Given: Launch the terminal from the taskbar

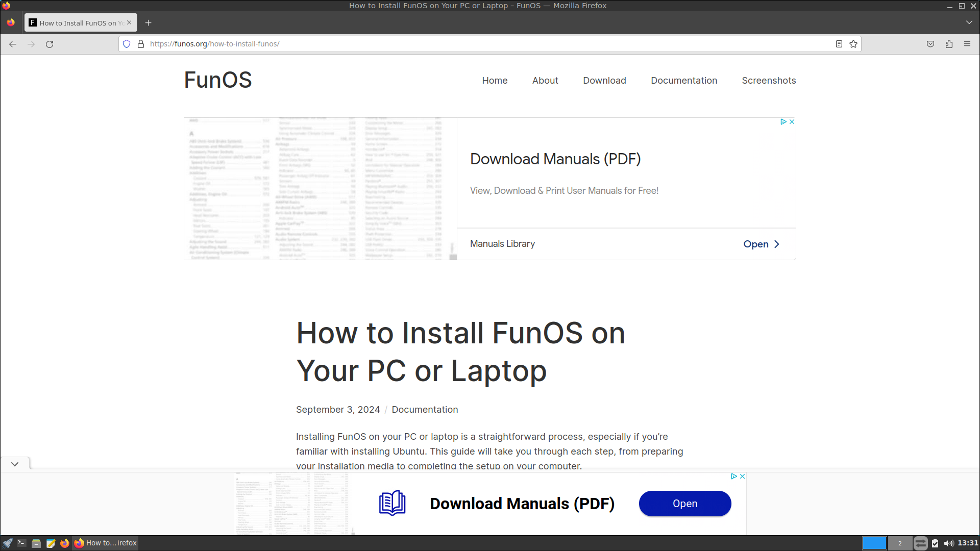Looking at the screenshot, I should click(21, 543).
